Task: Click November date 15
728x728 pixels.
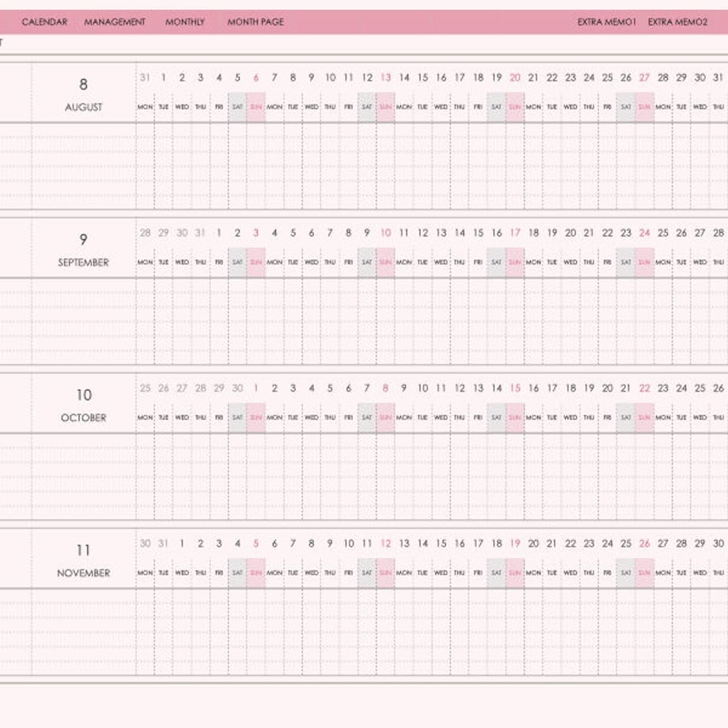Action: (x=441, y=544)
